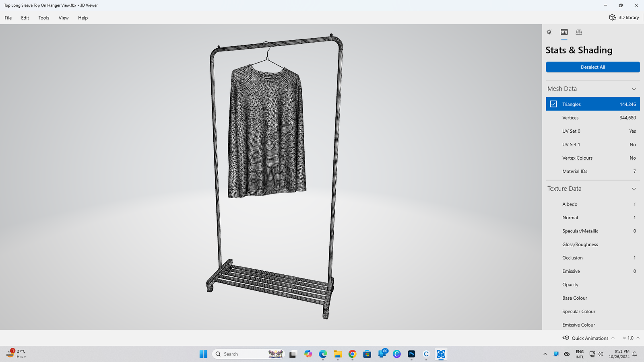This screenshot has width=644, height=362.
Task: Open File Explorer from the taskbar
Action: [x=337, y=354]
